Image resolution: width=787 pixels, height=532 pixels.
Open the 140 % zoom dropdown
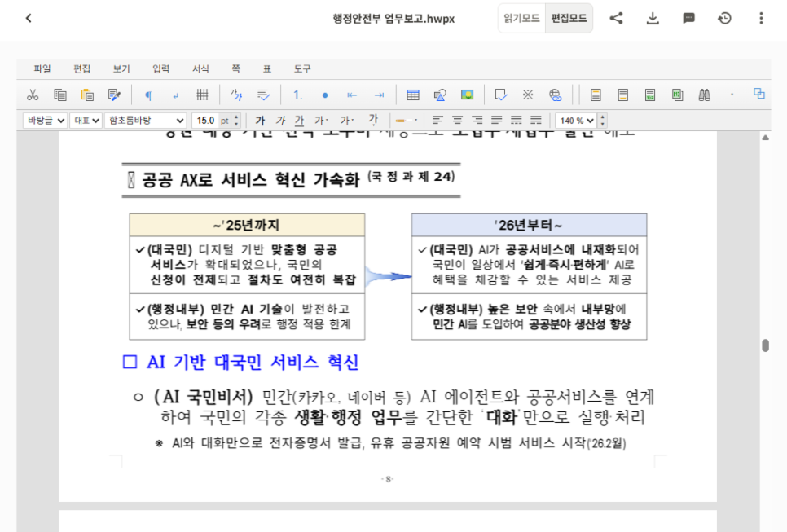click(576, 121)
